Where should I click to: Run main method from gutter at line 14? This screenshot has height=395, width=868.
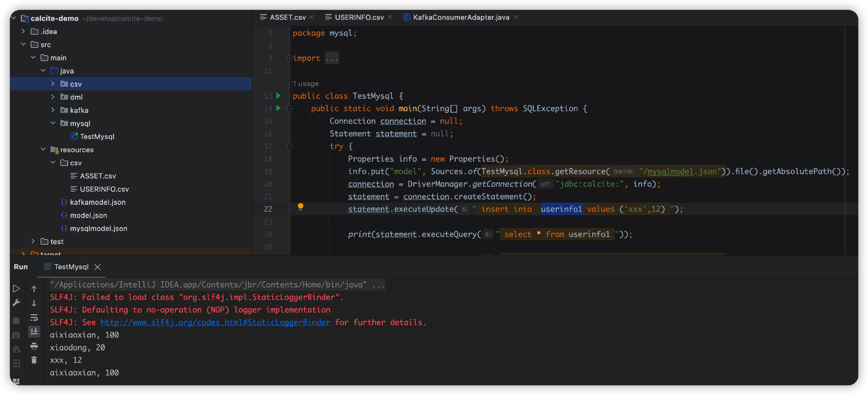(x=278, y=108)
